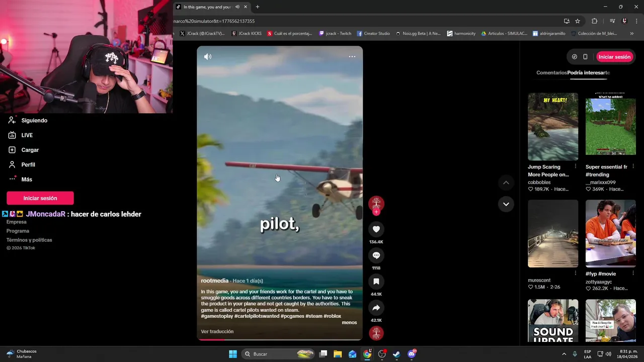This screenshot has height=362, width=644.
Task: Follow rootmedia with the red plus badge
Action: (376, 212)
